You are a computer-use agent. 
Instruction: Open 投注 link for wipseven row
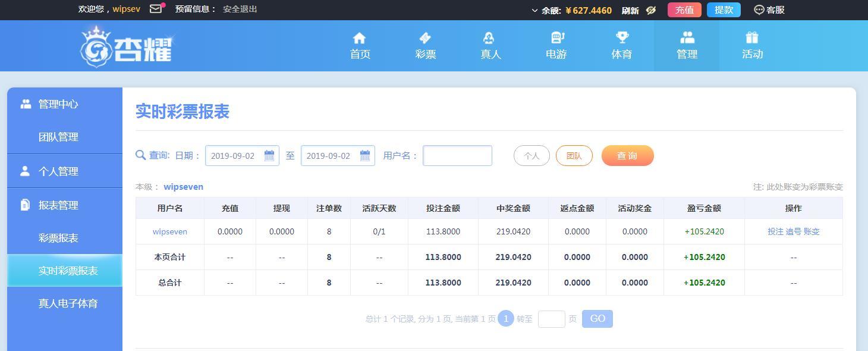point(775,231)
